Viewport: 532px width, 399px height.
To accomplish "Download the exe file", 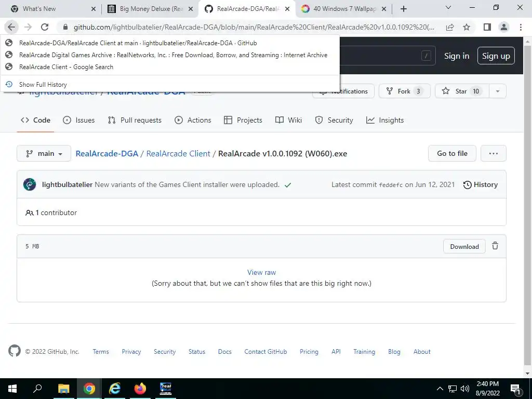I will tap(464, 247).
